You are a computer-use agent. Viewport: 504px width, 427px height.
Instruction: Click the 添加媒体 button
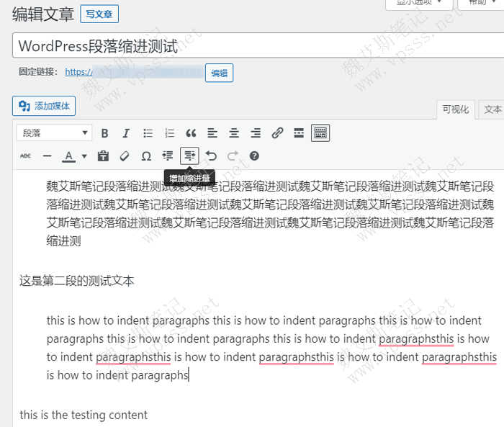(44, 106)
